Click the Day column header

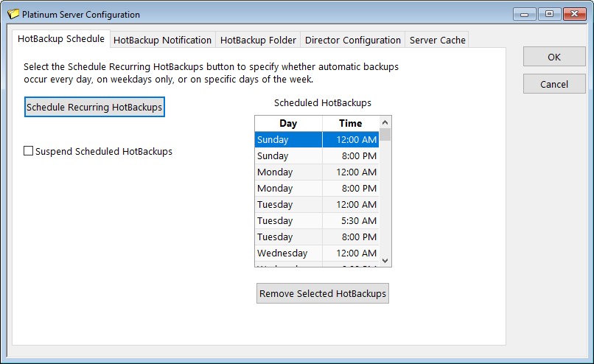pyautogui.click(x=288, y=124)
